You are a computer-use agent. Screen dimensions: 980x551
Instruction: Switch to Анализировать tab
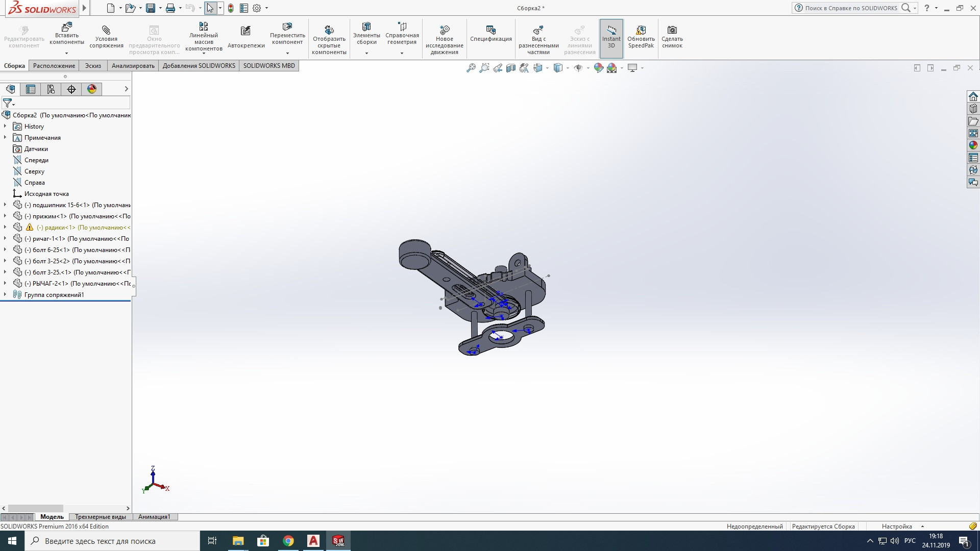[x=133, y=66]
